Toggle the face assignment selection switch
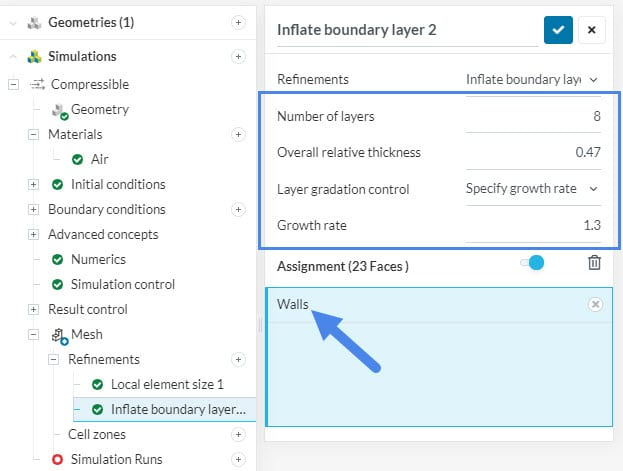623x471 pixels. click(x=532, y=263)
